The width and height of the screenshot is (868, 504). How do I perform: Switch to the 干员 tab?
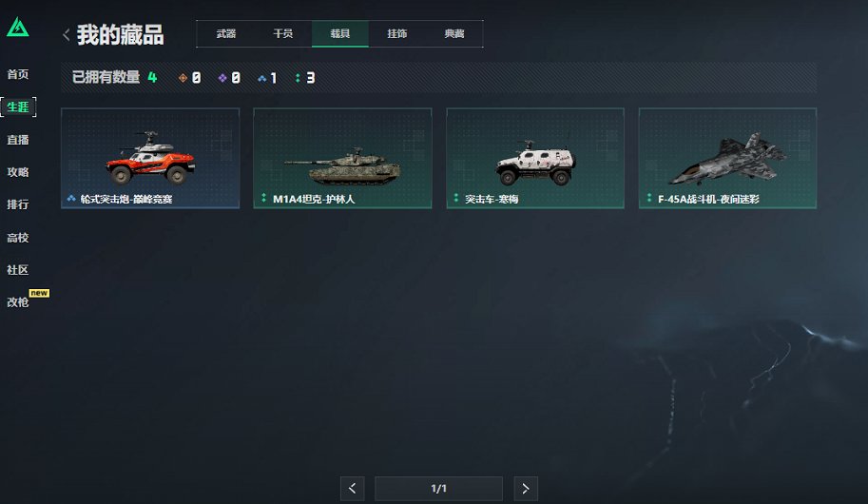(x=283, y=34)
